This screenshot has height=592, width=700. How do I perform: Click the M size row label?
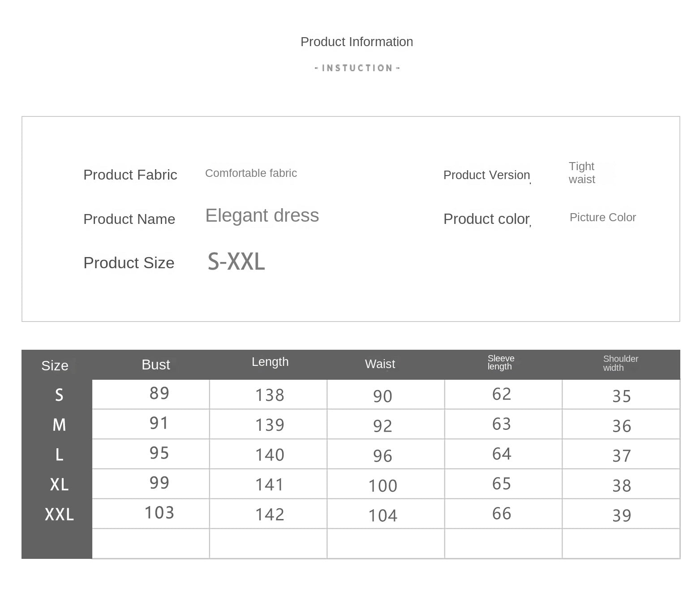pos(59,425)
